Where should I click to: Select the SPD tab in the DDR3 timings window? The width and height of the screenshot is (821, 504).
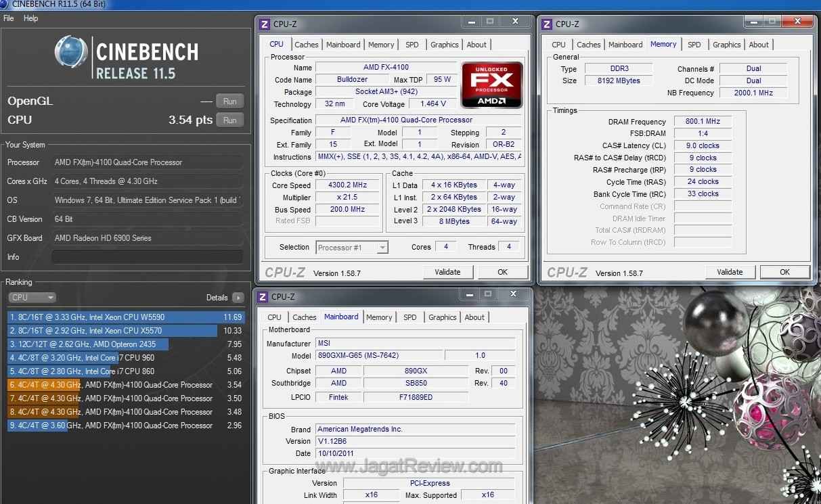coord(694,45)
